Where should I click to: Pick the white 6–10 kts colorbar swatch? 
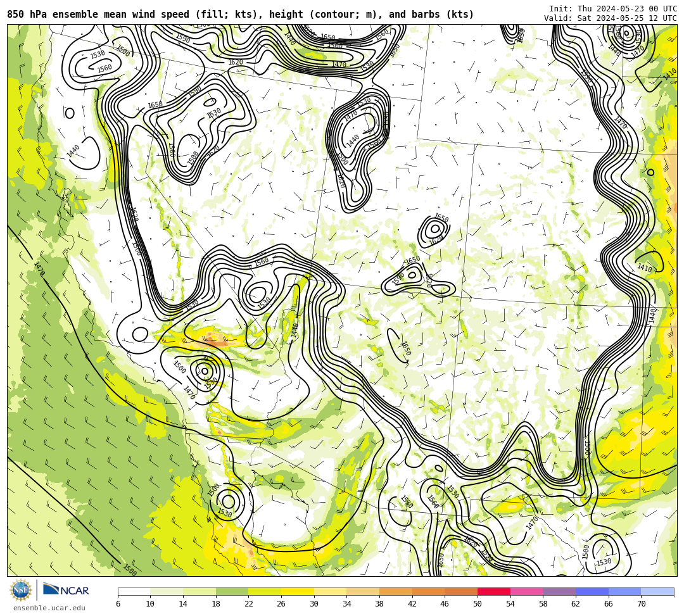coord(134,591)
